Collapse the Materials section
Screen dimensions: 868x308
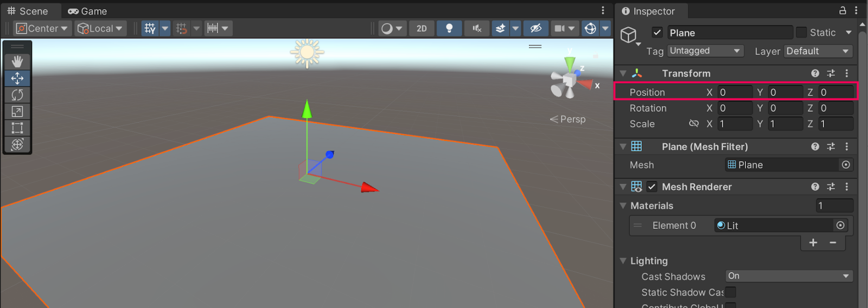[x=623, y=206]
